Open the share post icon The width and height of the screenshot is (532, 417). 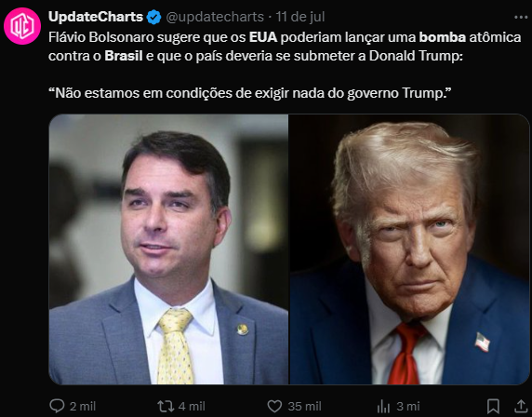tap(521, 406)
